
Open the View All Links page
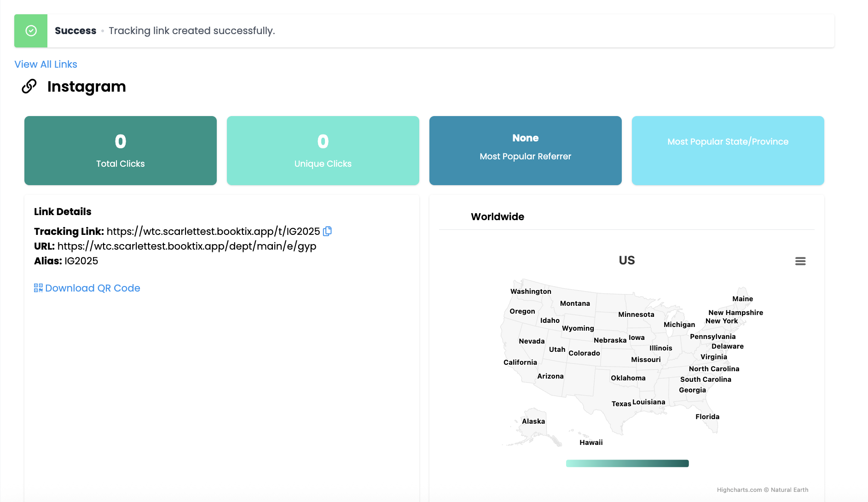[46, 64]
